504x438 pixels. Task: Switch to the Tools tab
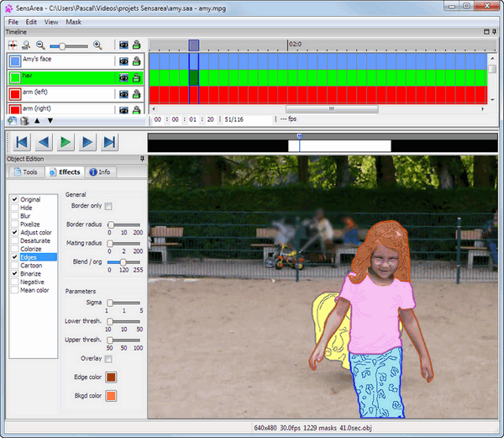pos(25,172)
